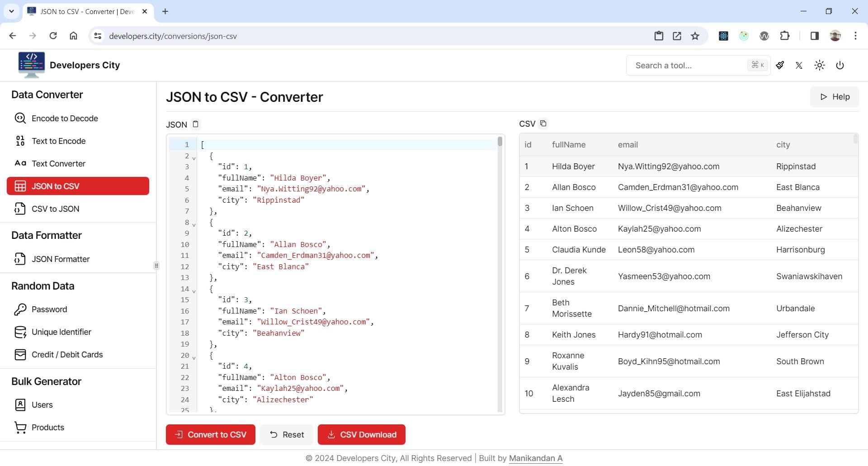
Task: Collapse the JSON object at line 8
Action: click(194, 224)
